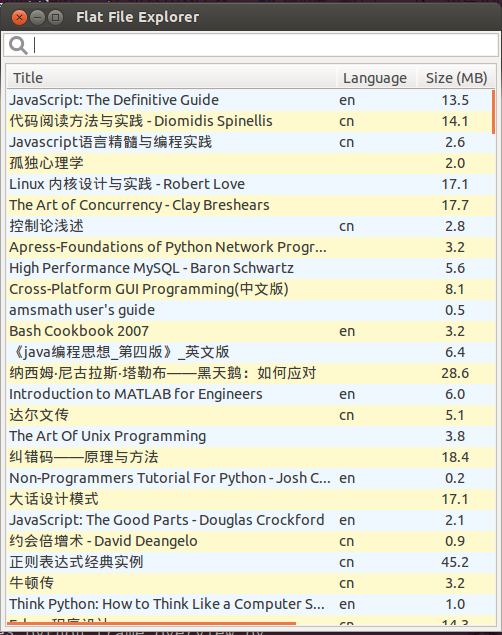Select 'High Performance MySQL - Baron Schwartz'

[251, 268]
